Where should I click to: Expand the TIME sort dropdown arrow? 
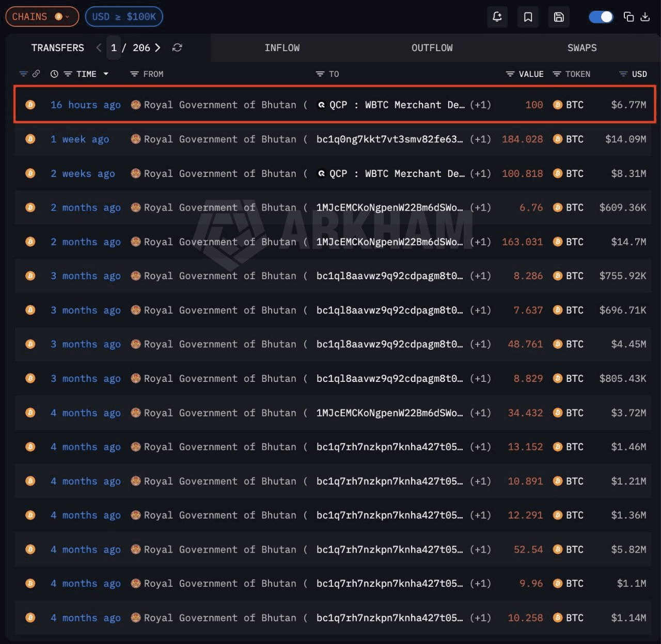[x=106, y=74]
